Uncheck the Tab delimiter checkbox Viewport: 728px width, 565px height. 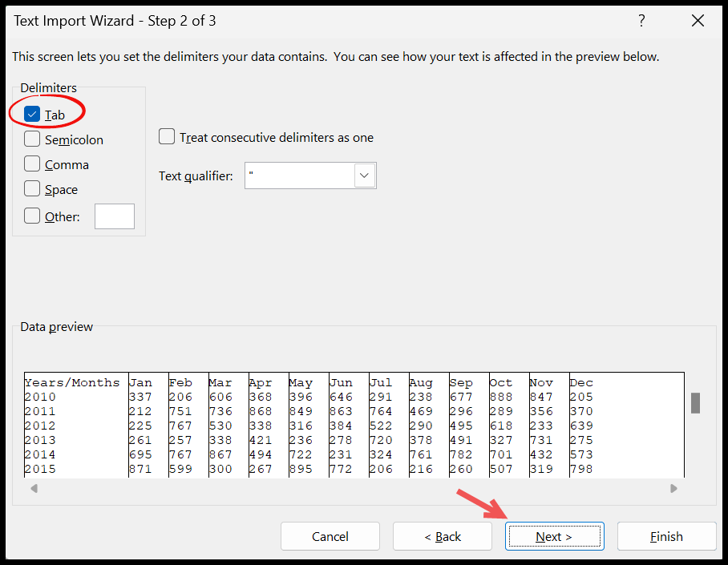pos(32,115)
